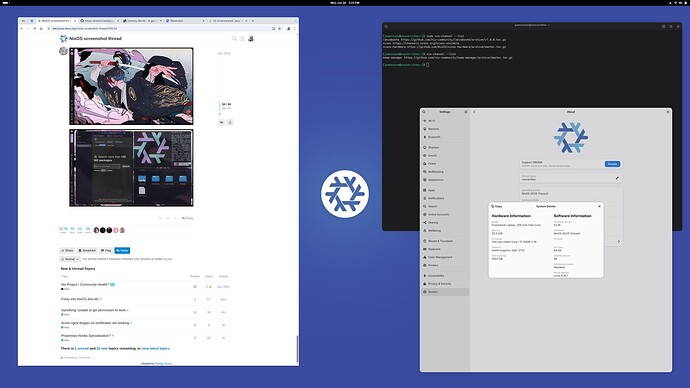Select System in Settings sidebar

[445, 292]
